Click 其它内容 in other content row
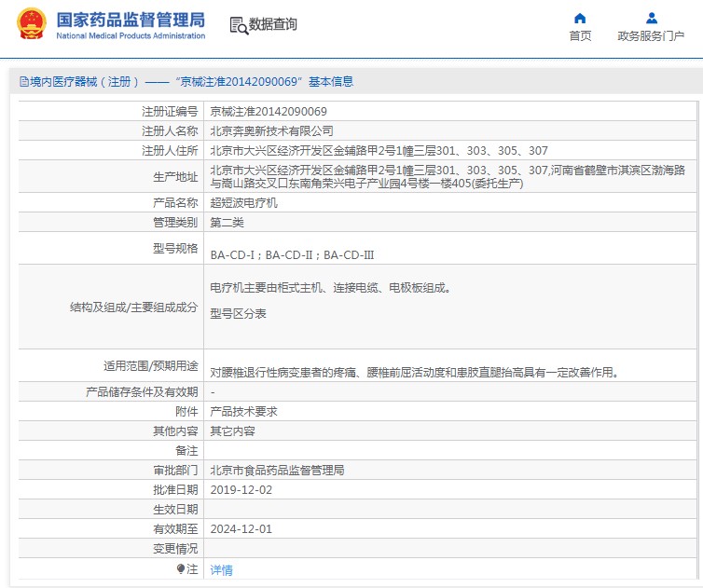This screenshot has height=588, width=703. tap(232, 431)
